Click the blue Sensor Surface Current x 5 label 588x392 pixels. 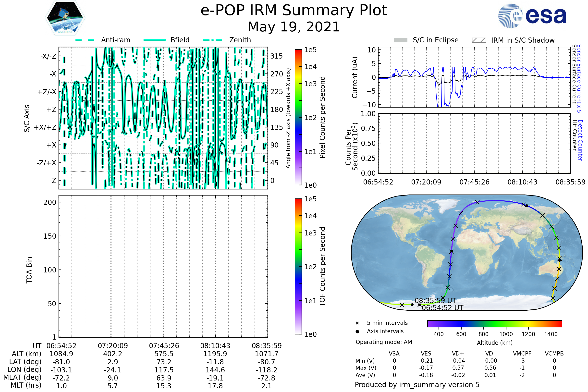coord(579,78)
